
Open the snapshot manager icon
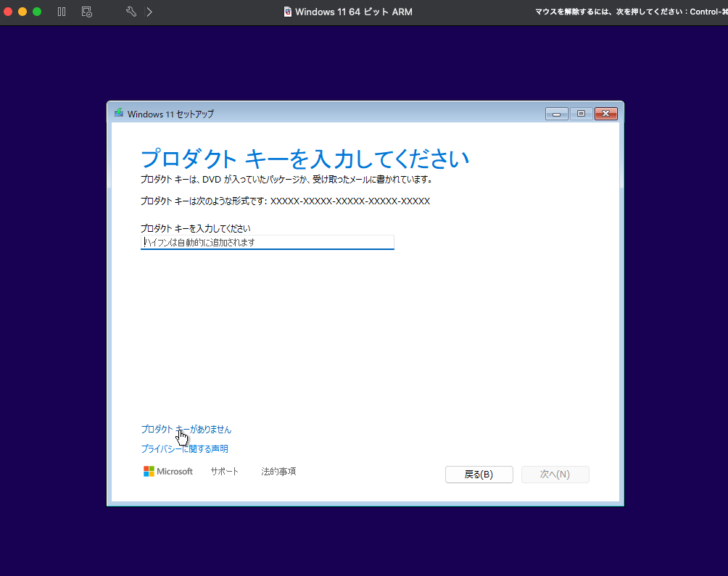click(x=86, y=12)
